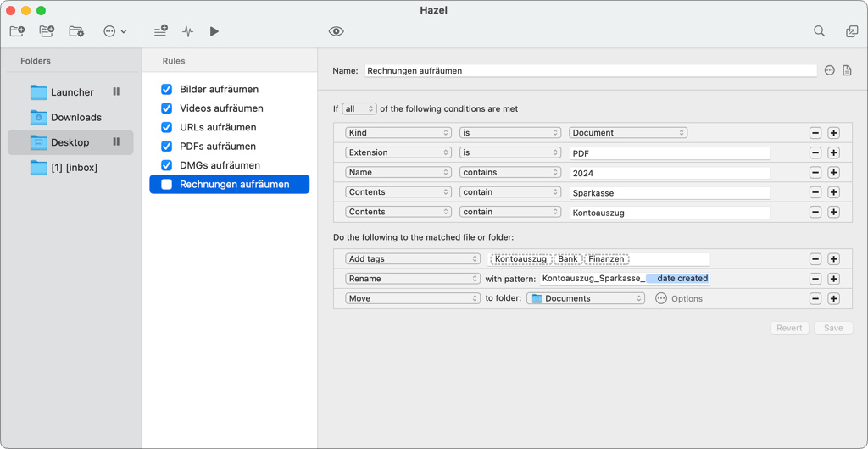Run rules with the play button
The height and width of the screenshot is (449, 868).
point(214,31)
